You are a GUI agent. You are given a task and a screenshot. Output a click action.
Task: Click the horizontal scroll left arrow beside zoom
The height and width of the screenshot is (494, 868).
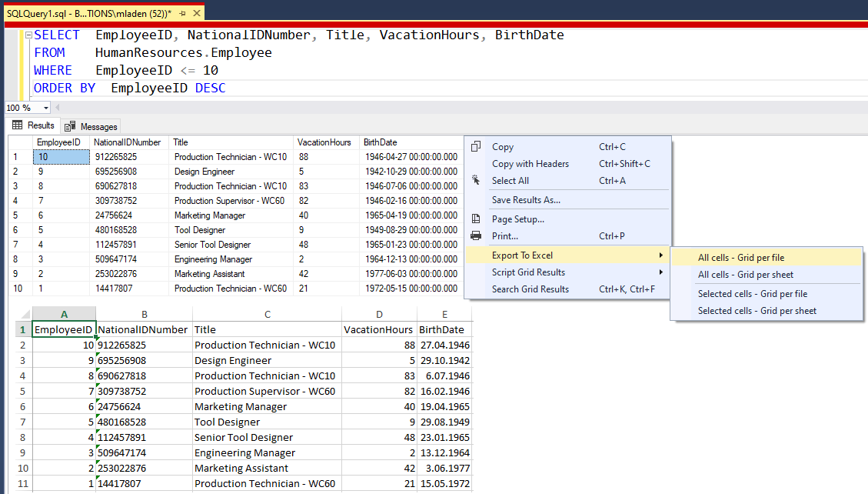click(58, 108)
